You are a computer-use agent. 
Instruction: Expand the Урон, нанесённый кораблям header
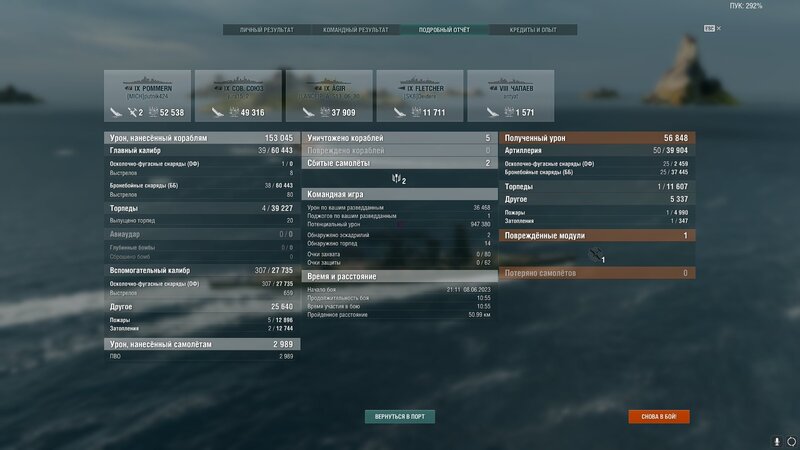tap(202, 138)
